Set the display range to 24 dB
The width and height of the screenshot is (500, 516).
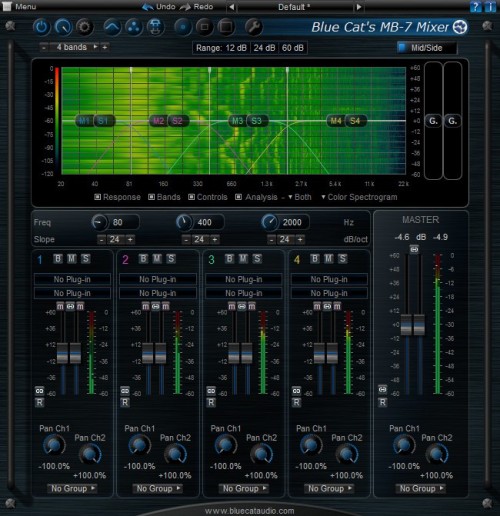point(264,48)
